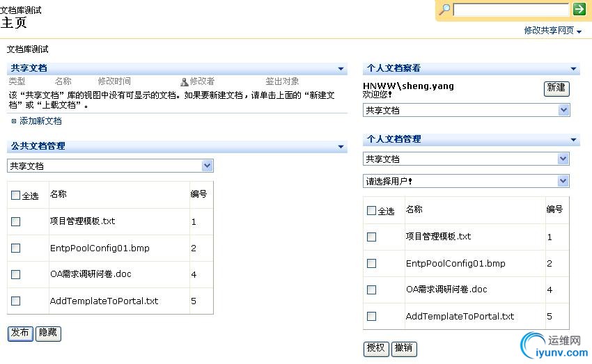The image size is (592, 364).
Task: Open the 共享文档 dropdown in 公共文档管理
Action: pos(110,166)
